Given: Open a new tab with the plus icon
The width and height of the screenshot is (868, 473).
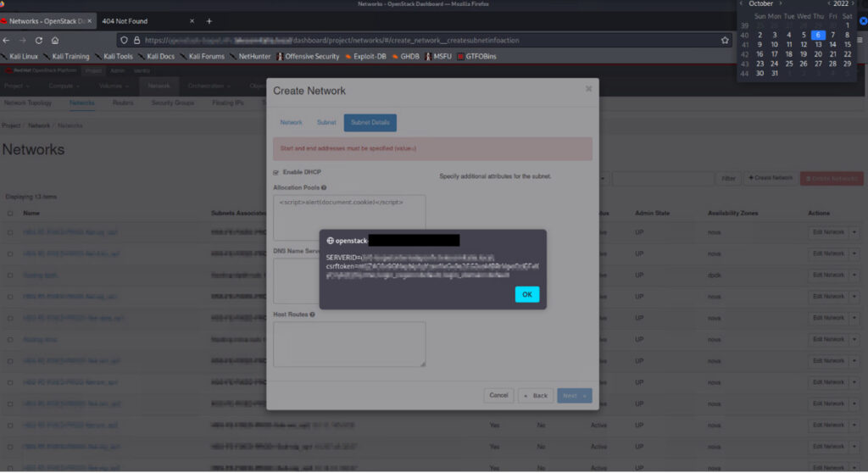Looking at the screenshot, I should (209, 20).
